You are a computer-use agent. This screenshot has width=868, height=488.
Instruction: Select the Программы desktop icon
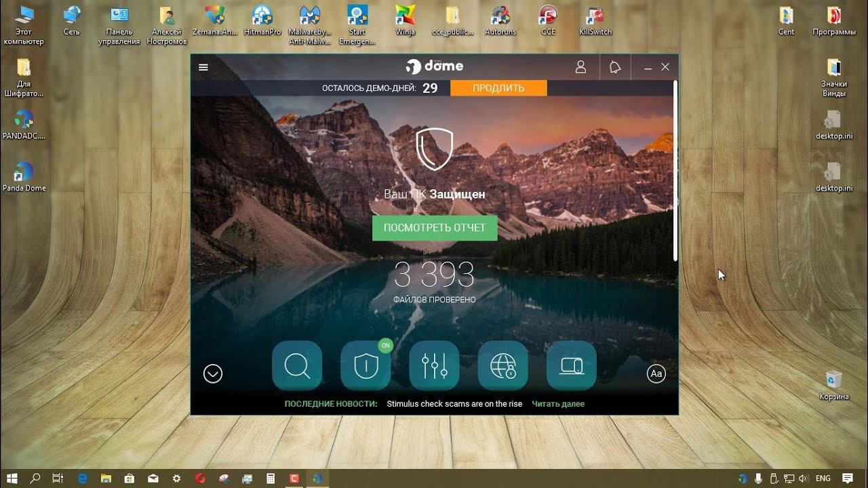(x=834, y=21)
